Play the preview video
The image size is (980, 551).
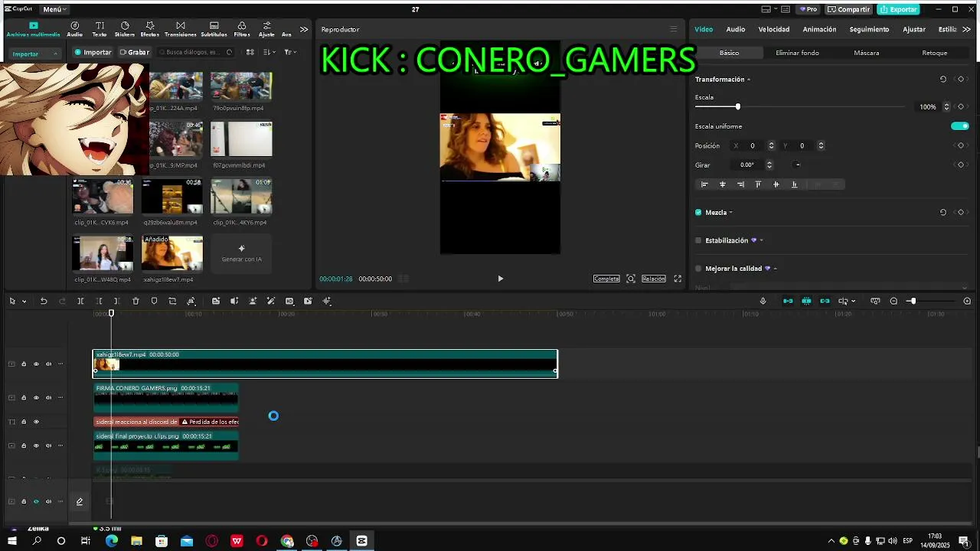tap(500, 279)
